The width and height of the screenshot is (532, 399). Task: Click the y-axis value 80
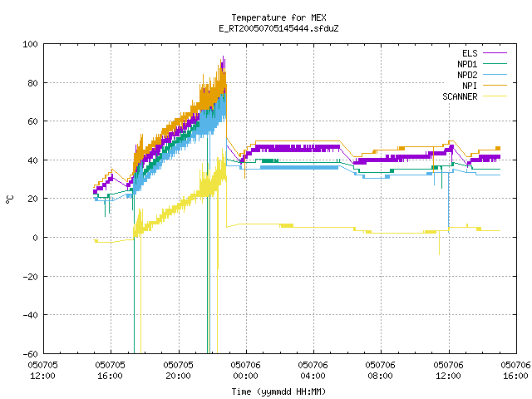32,83
